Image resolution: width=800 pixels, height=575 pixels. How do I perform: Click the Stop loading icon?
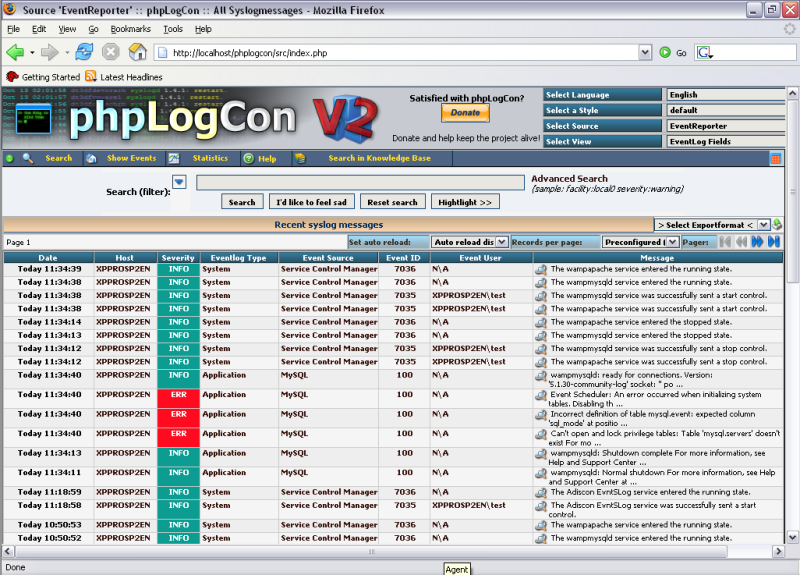(110, 52)
